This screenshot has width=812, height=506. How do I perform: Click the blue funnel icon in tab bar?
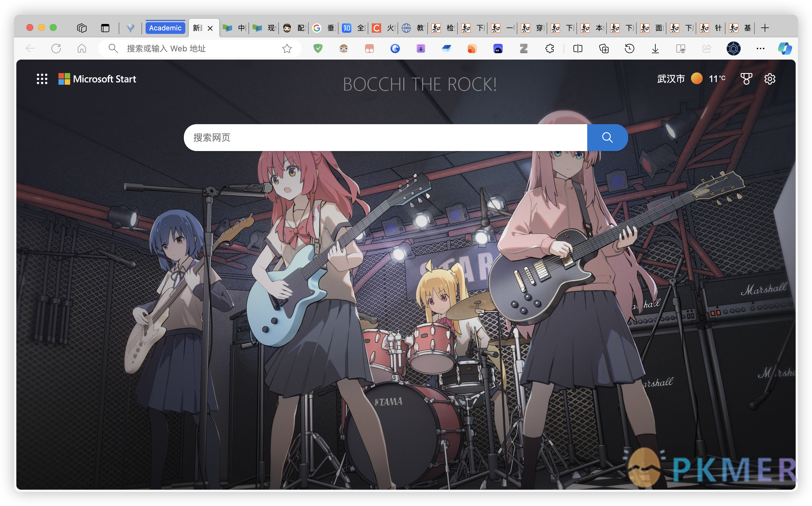coord(131,28)
